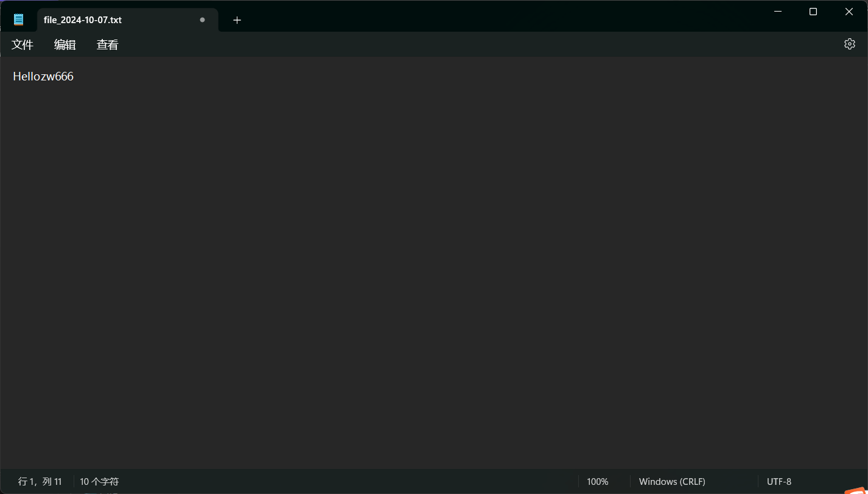The width and height of the screenshot is (868, 494).
Task: Open the Windows (CRLF) line-ending selector
Action: click(x=671, y=481)
